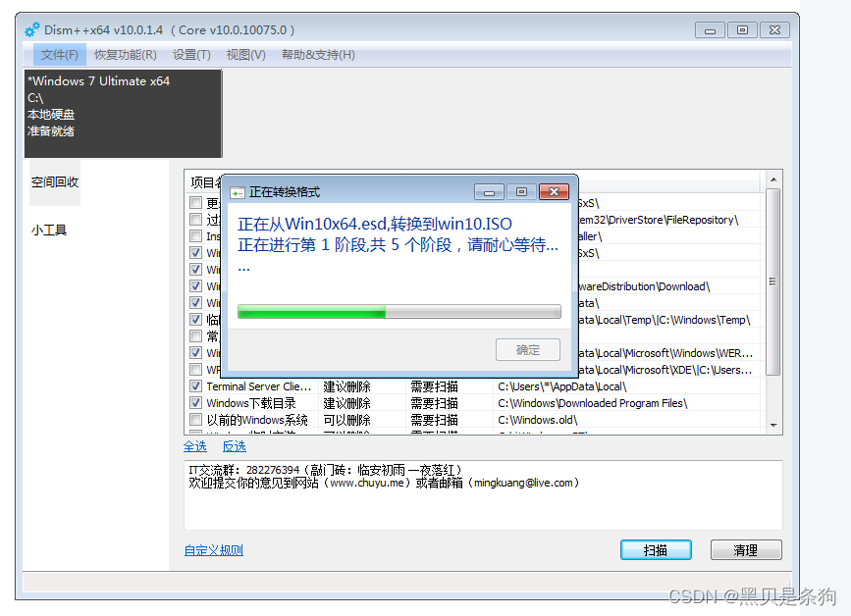Click the 确定 button in conversion dialog
Image resolution: width=851 pixels, height=616 pixels.
pos(528,350)
